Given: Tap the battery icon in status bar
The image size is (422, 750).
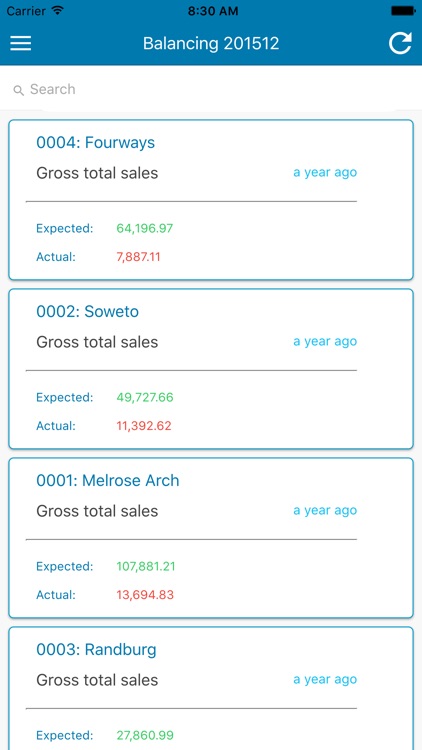Looking at the screenshot, I should pos(402,11).
